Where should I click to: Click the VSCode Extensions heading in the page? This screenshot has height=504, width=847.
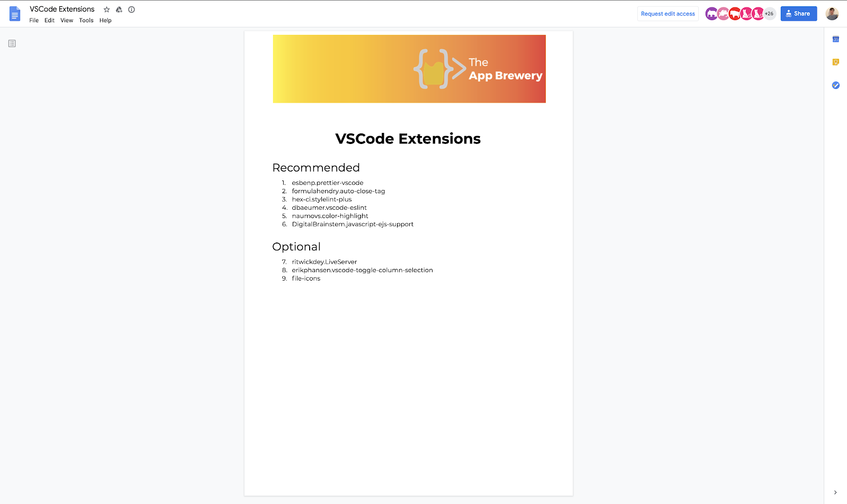(x=408, y=139)
